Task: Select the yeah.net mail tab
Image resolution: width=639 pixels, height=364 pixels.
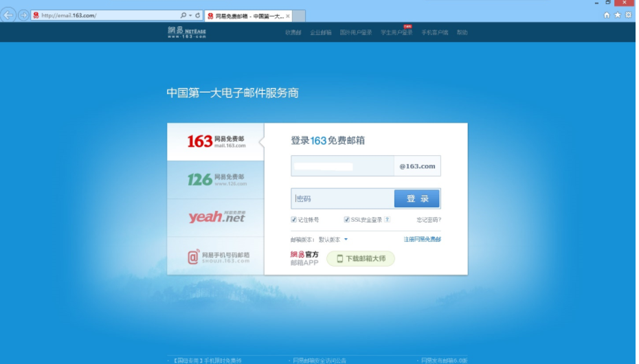Action: tap(216, 218)
